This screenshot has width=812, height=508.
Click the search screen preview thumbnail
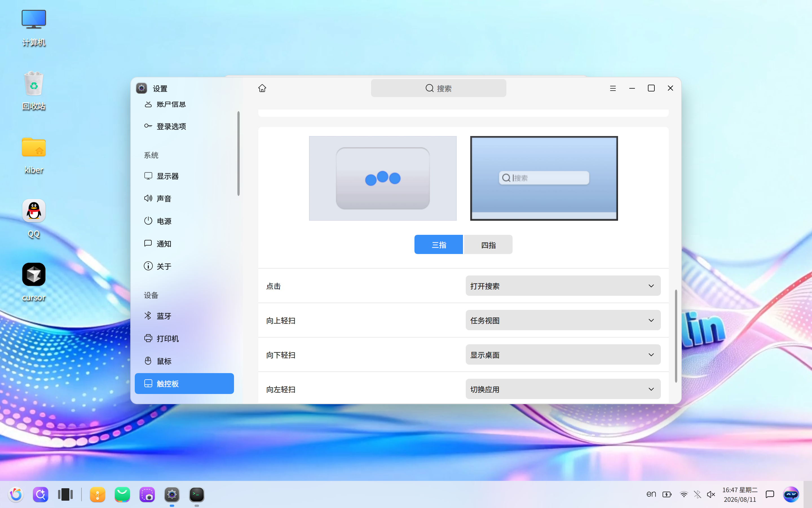(x=544, y=178)
